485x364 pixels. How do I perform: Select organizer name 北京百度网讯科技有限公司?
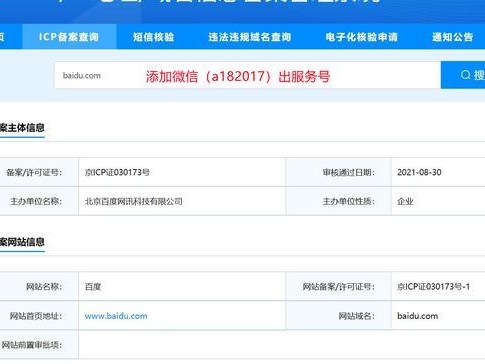click(x=134, y=201)
